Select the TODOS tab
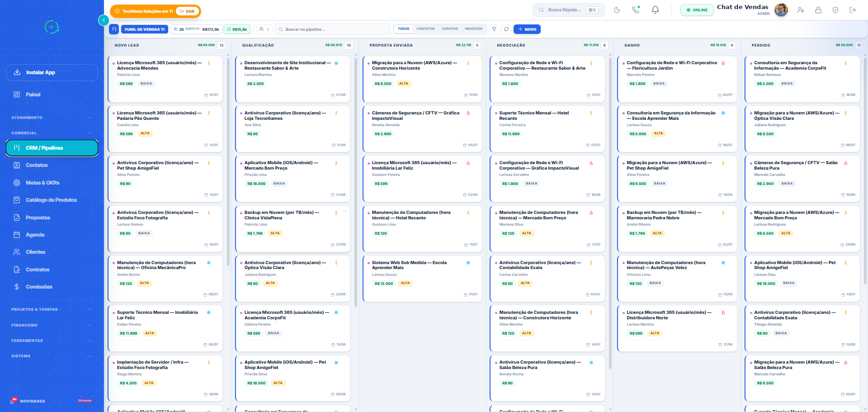This screenshot has width=868, height=412. pyautogui.click(x=403, y=29)
